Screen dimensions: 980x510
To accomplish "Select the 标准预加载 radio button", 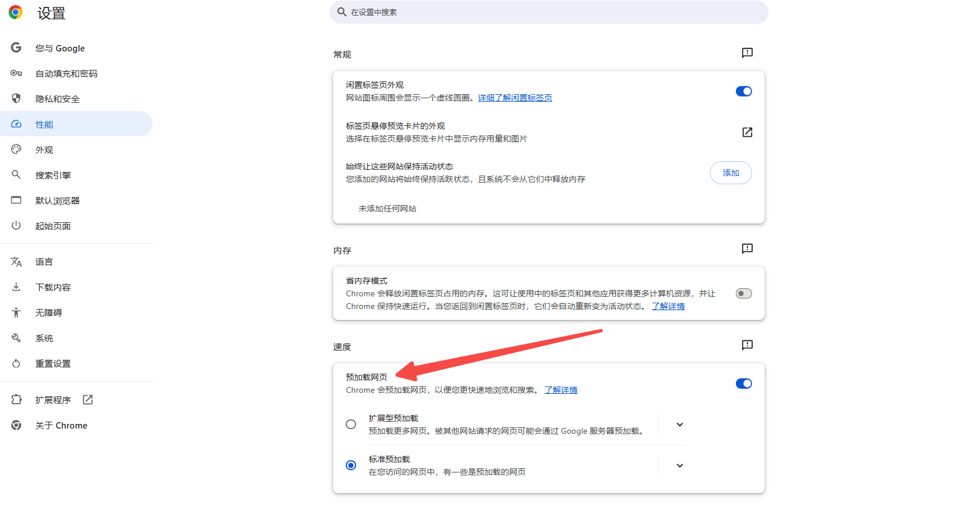I will point(351,465).
